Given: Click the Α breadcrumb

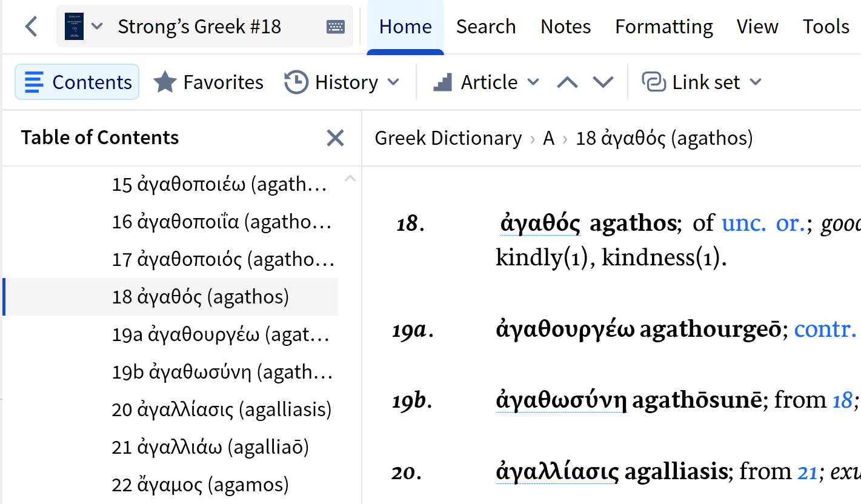Looking at the screenshot, I should (x=549, y=138).
